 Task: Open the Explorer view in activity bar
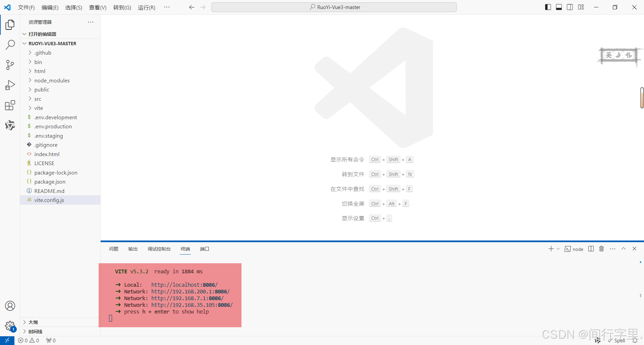pos(10,24)
